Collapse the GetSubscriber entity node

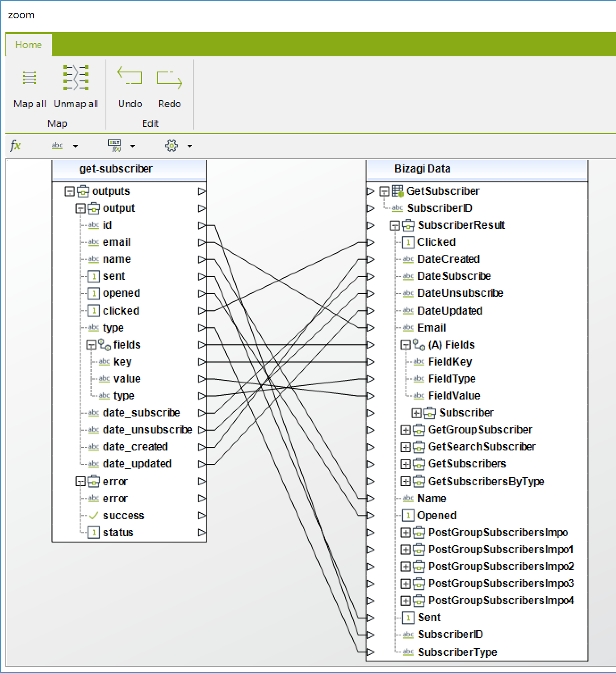tap(384, 192)
